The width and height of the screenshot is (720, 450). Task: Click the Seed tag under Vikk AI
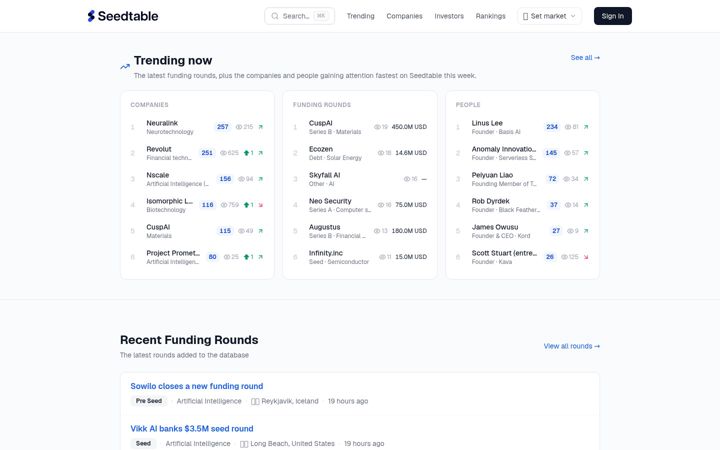143,444
